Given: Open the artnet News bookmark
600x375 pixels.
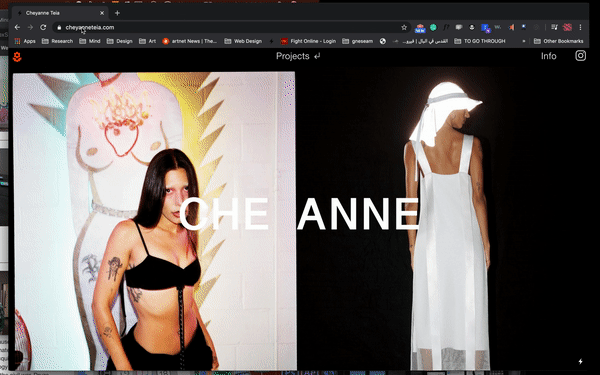Looking at the screenshot, I should coord(189,41).
